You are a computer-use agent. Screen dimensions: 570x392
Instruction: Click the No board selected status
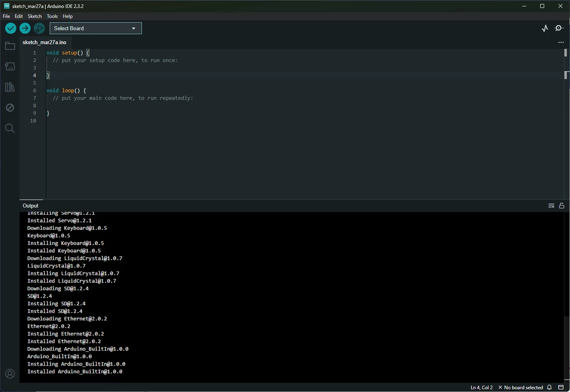(520, 388)
